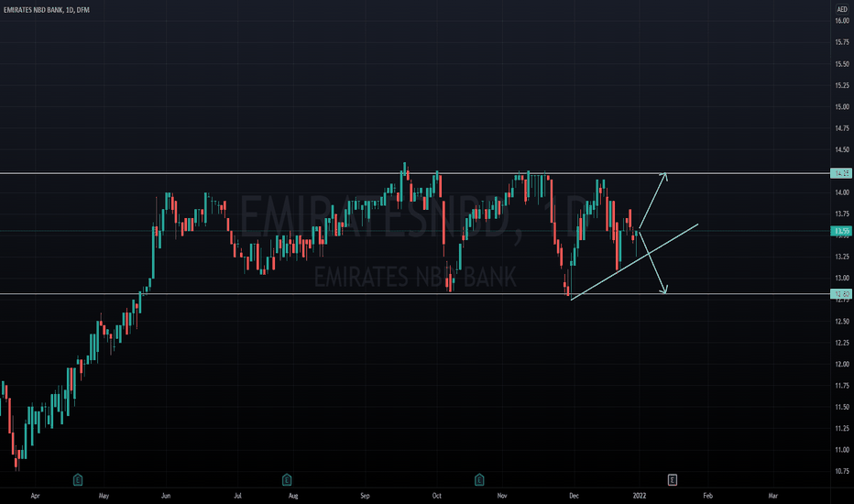Click the 12.80 horizontal line price tag
This screenshot has height=504, width=854.
pyautogui.click(x=841, y=294)
